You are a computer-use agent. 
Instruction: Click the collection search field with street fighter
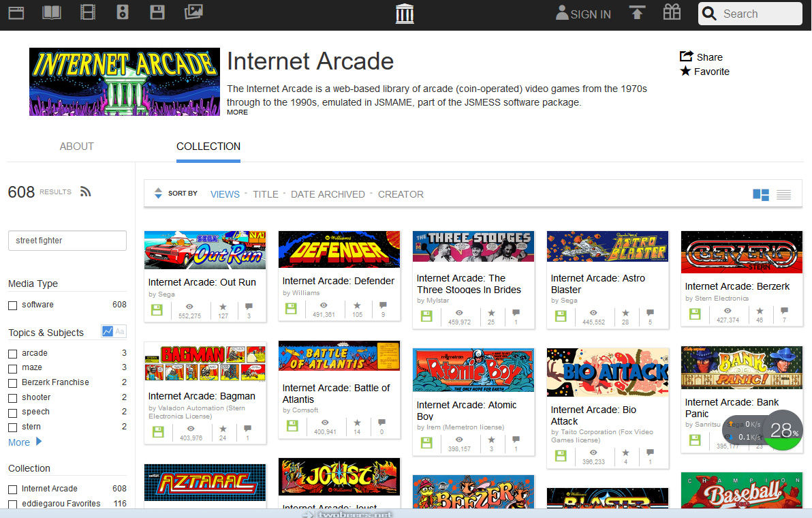pyautogui.click(x=67, y=241)
